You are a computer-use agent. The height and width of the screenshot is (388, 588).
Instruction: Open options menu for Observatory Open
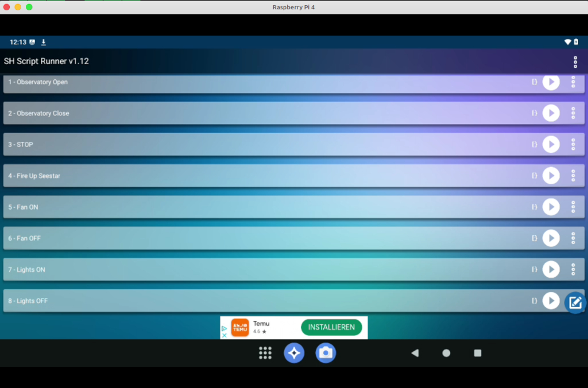(573, 82)
